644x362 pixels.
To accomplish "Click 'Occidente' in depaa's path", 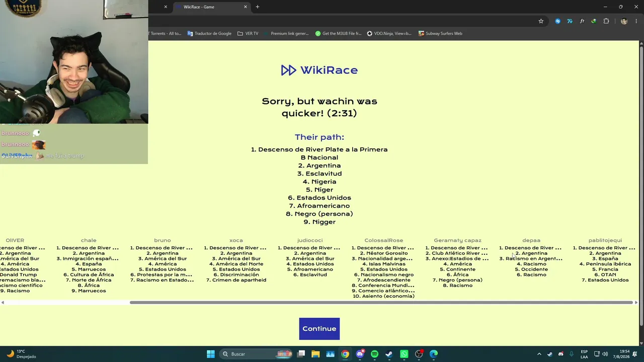I will click(x=535, y=269).
